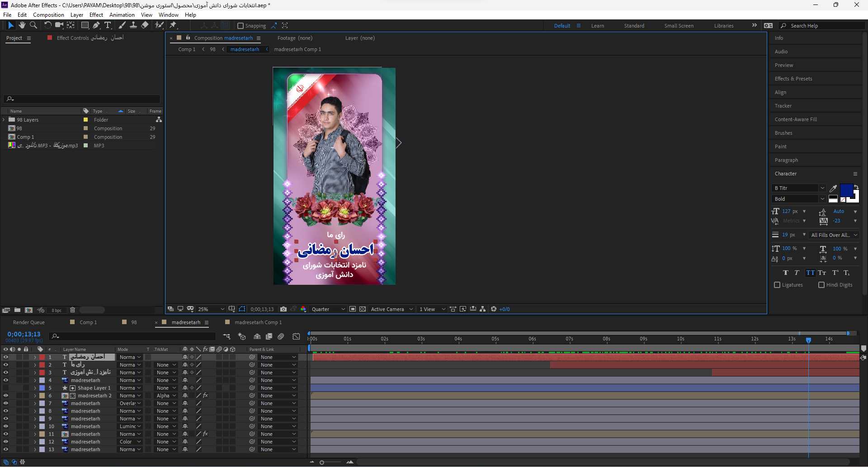Screen dimensions: 868x467
Task: Click the graph editor icon in timeline
Action: [296, 336]
